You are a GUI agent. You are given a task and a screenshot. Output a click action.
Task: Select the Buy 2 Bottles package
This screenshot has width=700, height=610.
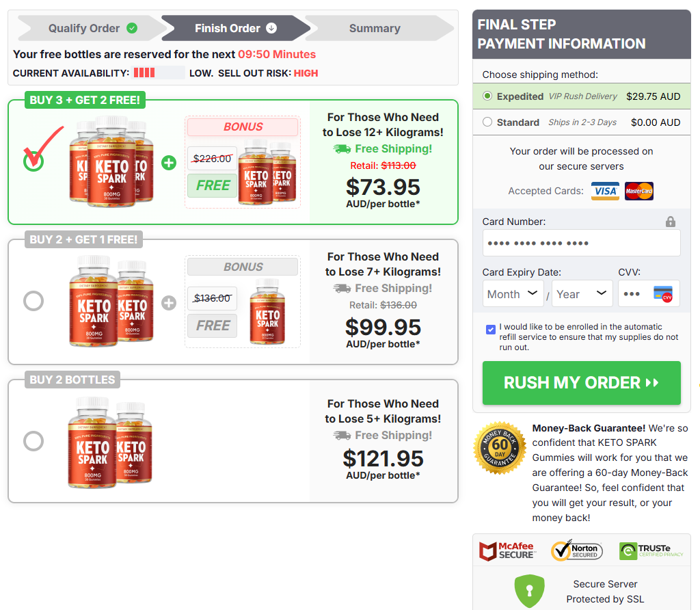[33, 441]
